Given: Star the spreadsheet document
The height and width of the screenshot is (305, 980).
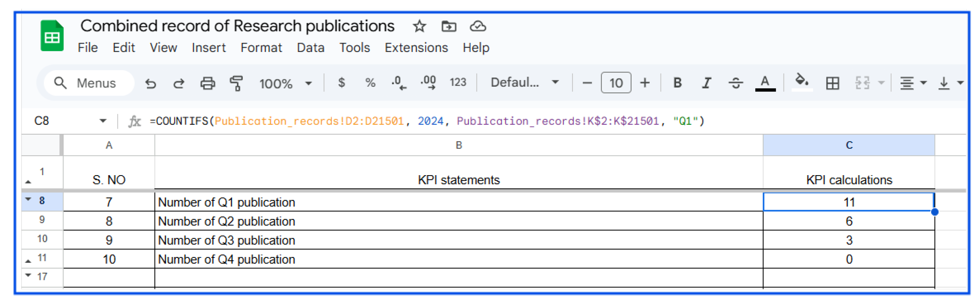Looking at the screenshot, I should 419,26.
